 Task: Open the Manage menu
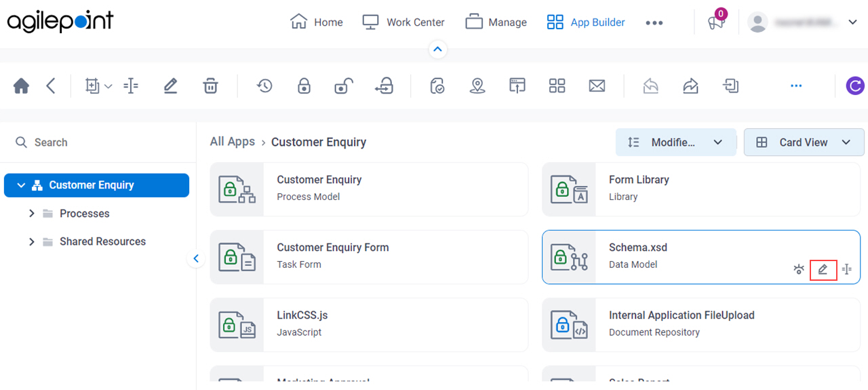click(496, 22)
